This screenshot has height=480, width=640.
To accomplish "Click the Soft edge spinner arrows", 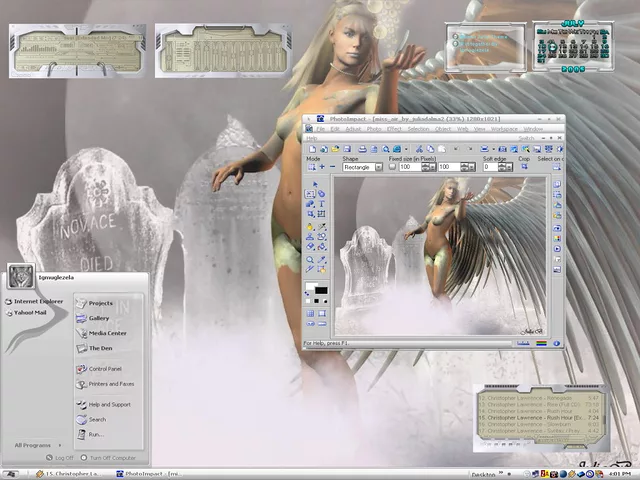I will pyautogui.click(x=507, y=167).
